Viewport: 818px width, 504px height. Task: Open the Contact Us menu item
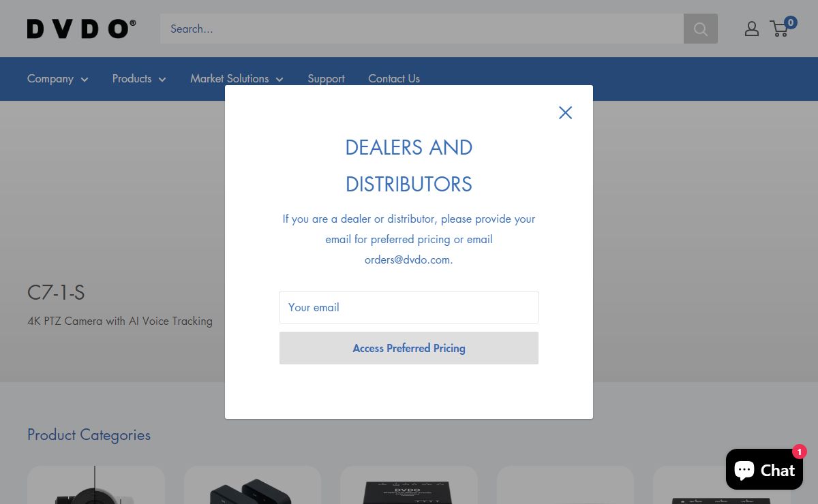(394, 79)
